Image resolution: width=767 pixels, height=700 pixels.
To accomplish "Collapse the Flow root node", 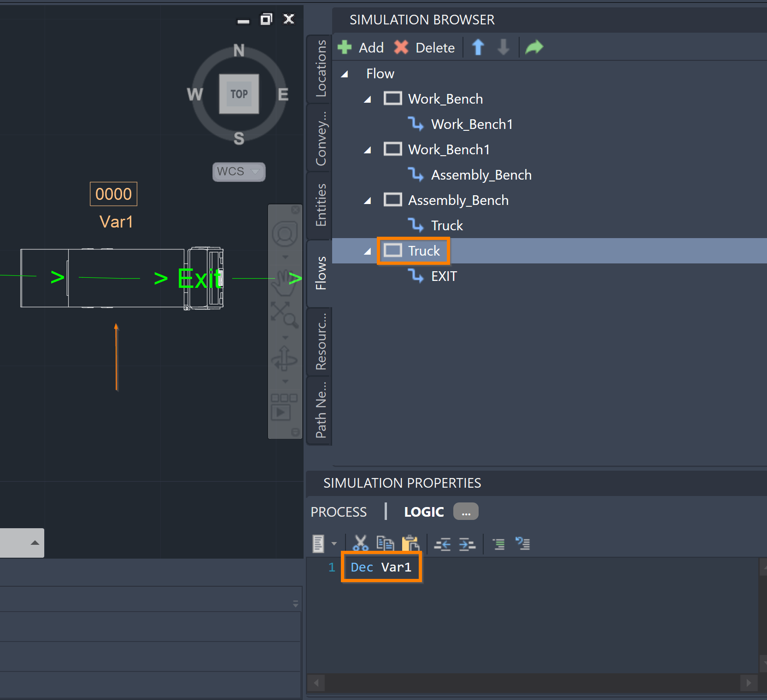I will (x=345, y=74).
